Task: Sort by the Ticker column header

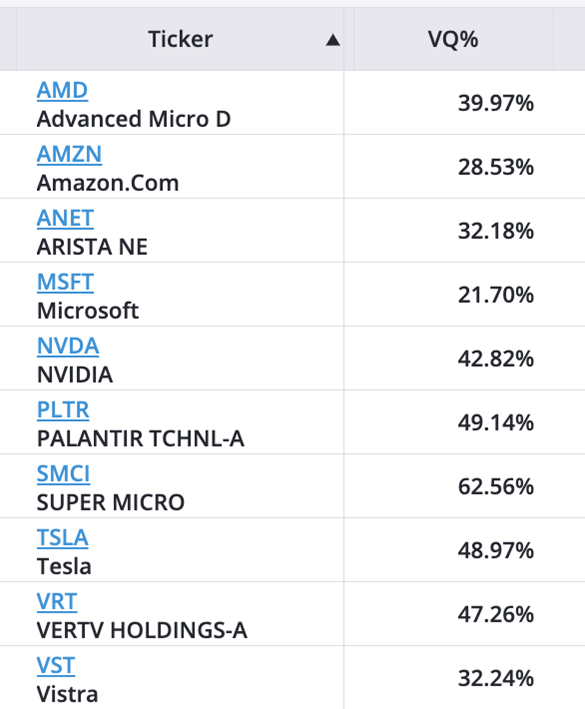Action: pos(180,39)
